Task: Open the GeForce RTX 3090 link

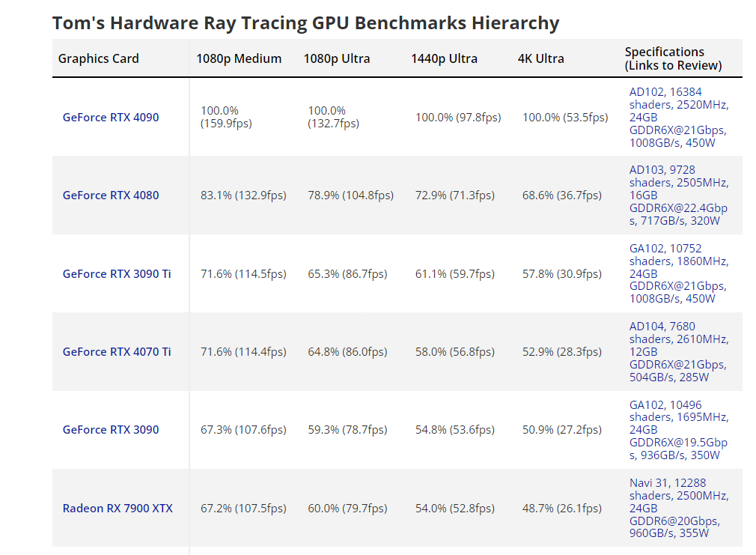Action: pyautogui.click(x=111, y=430)
